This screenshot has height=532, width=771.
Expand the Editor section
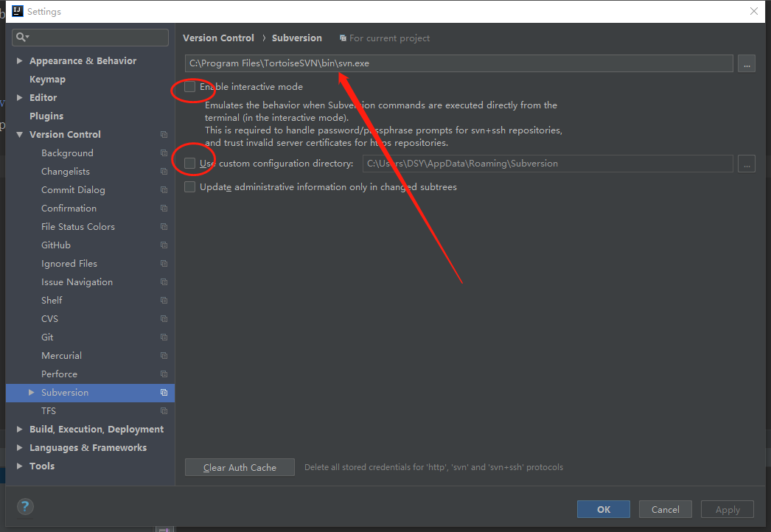pyautogui.click(x=20, y=97)
